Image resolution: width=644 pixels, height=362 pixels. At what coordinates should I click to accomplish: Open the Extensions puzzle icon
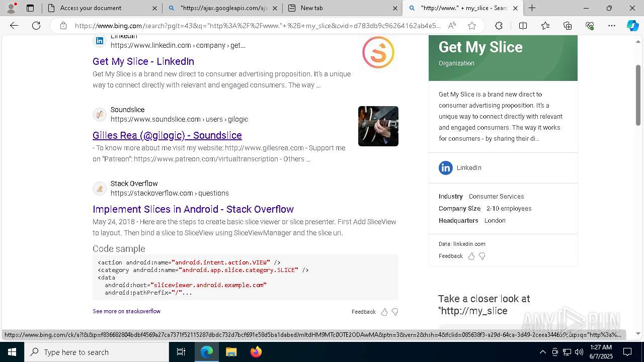[x=499, y=26]
